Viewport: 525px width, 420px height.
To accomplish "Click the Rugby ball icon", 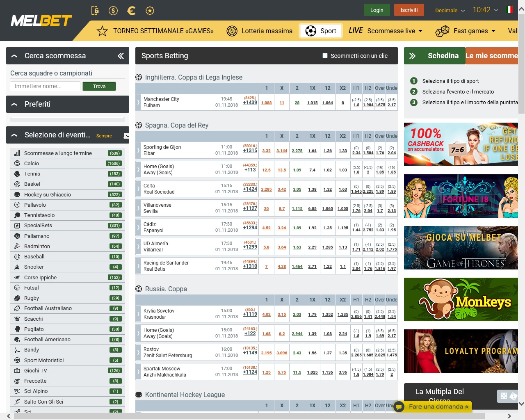I will click(17, 298).
